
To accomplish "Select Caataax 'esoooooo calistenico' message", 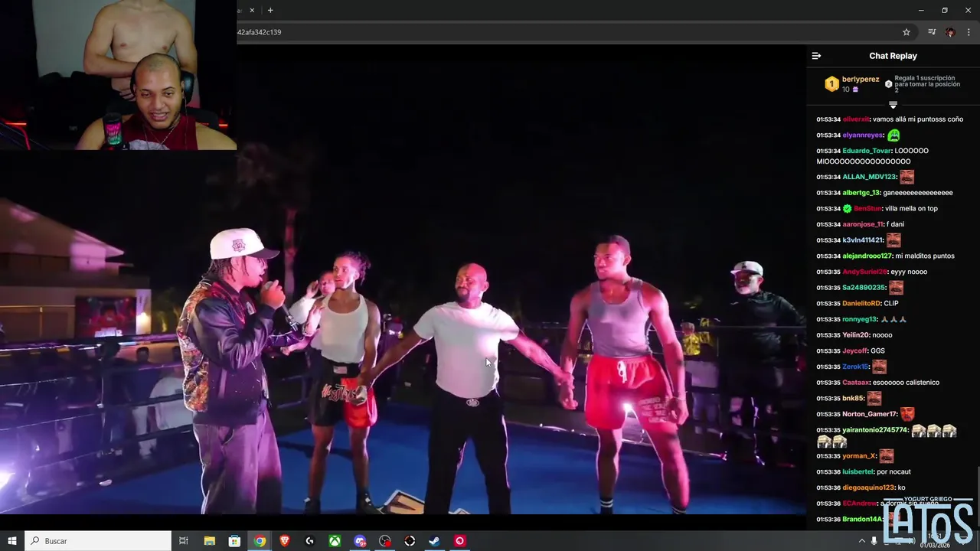I will (906, 382).
